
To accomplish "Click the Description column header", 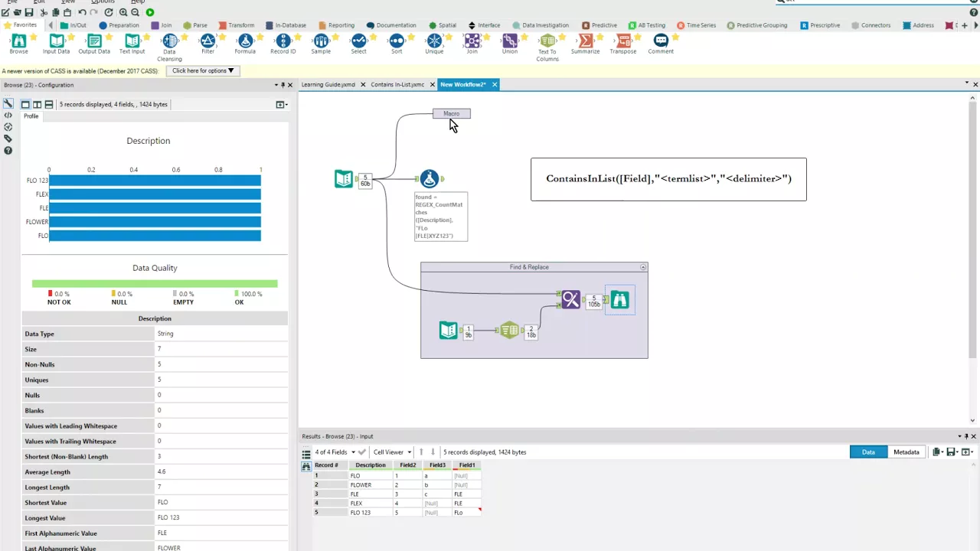I will 371,465.
